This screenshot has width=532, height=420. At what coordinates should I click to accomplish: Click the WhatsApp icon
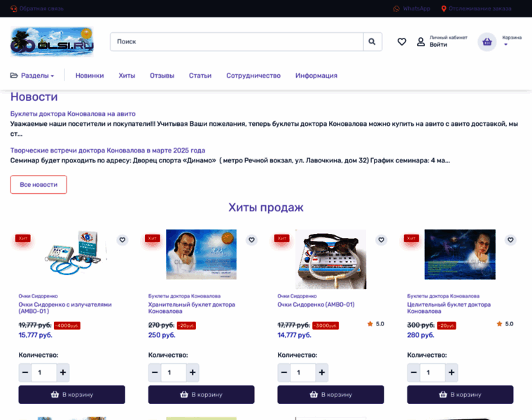pyautogui.click(x=396, y=8)
